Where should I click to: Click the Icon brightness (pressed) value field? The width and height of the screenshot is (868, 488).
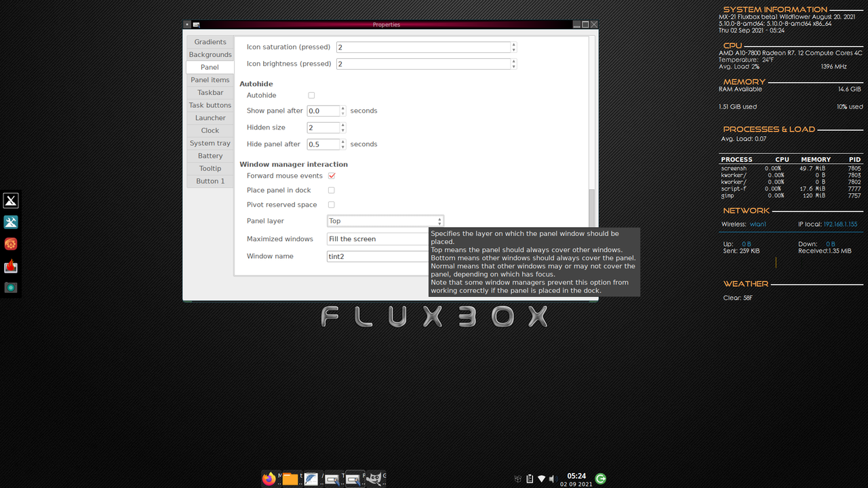click(x=423, y=64)
